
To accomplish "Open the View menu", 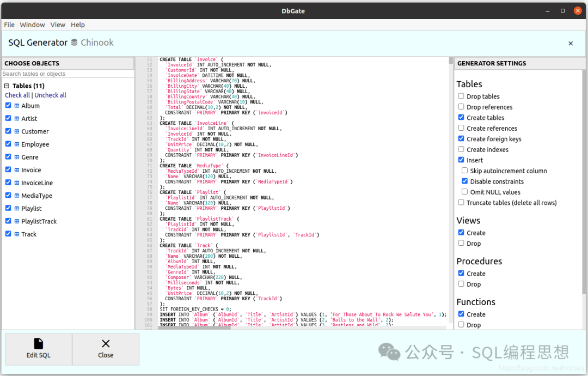I will coord(58,25).
